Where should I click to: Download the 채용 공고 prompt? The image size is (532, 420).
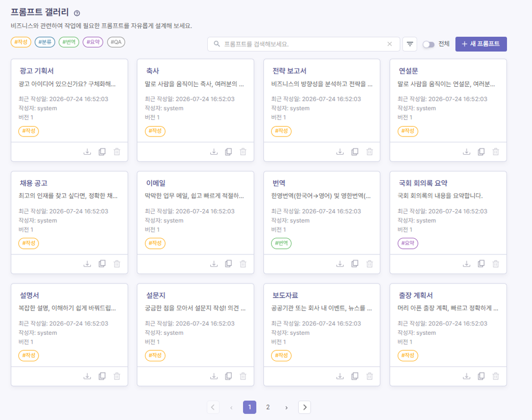pyautogui.click(x=87, y=264)
